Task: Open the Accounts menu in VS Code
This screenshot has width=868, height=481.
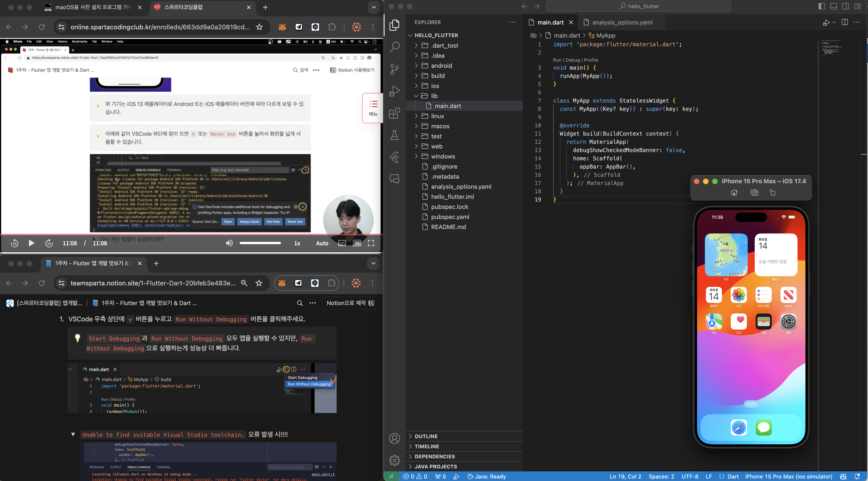Action: coord(395,438)
